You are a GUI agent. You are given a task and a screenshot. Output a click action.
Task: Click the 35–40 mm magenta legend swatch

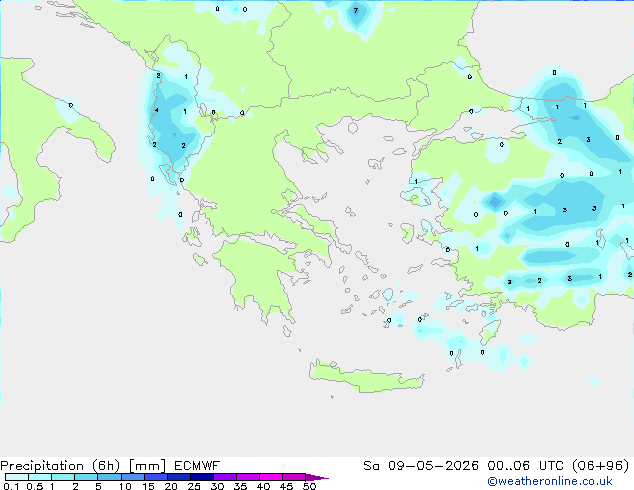(x=247, y=477)
